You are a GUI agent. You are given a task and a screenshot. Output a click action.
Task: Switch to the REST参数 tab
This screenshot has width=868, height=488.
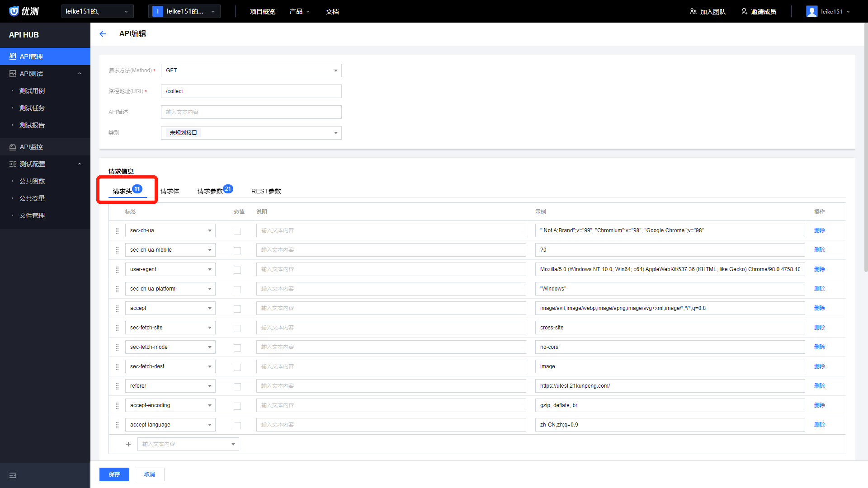[x=265, y=191]
